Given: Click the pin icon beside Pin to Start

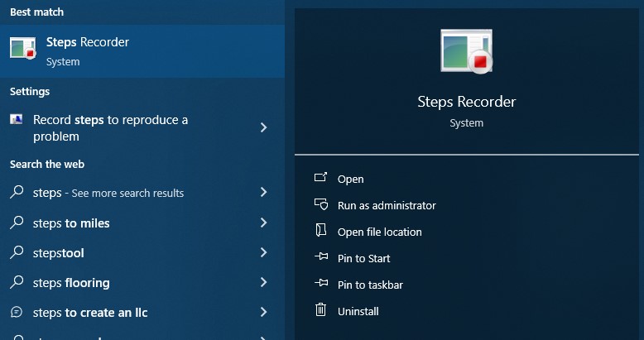Looking at the screenshot, I should (321, 258).
